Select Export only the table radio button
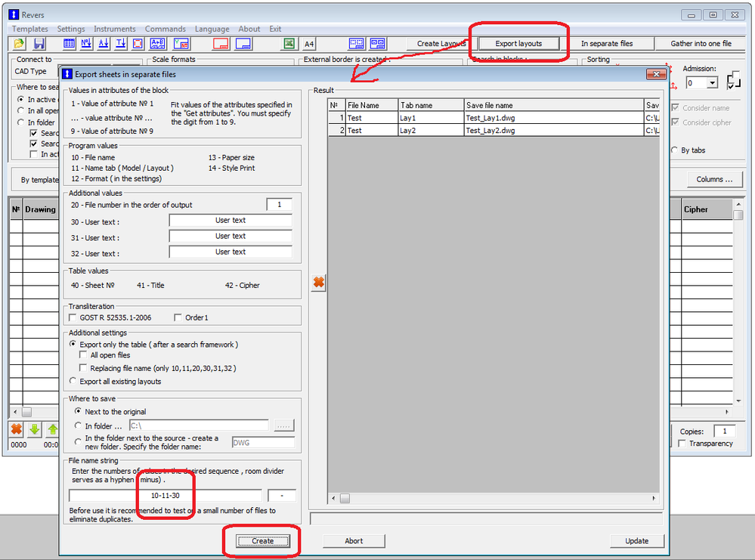Image resolution: width=755 pixels, height=560 pixels. click(73, 345)
